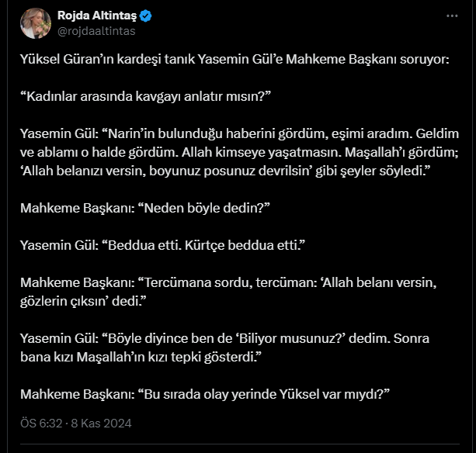Open the @rojdaaltintas handle link
The width and height of the screenshot is (476, 453).
(x=96, y=31)
